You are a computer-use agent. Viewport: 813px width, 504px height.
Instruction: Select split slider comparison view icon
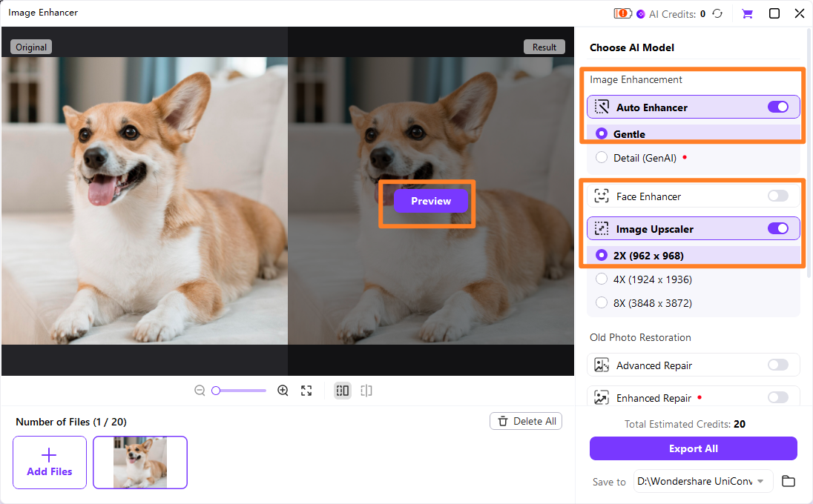(x=366, y=391)
